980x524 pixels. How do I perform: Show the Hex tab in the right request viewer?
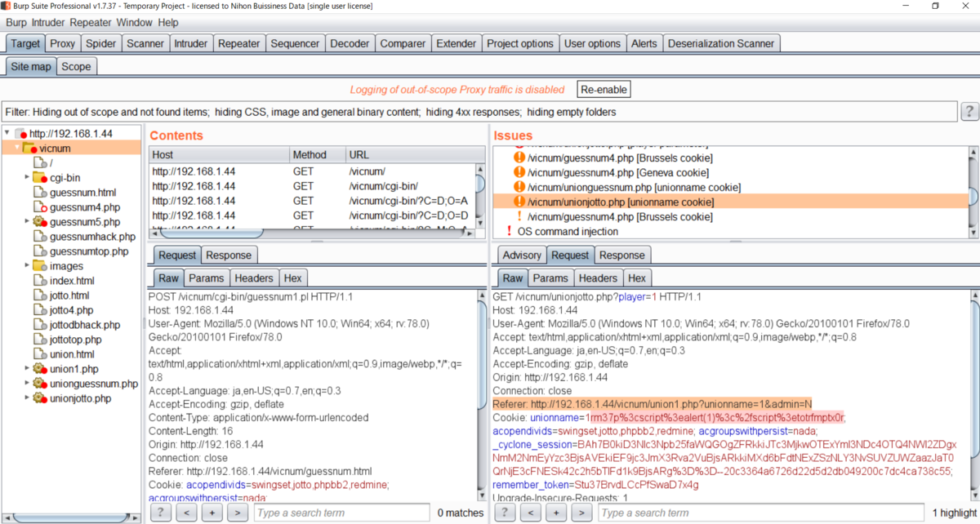click(x=637, y=278)
